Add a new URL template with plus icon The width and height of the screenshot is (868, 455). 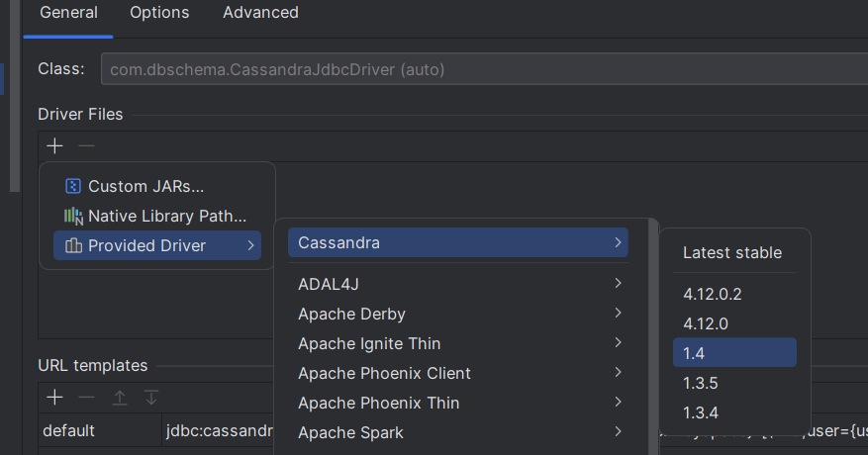[54, 397]
